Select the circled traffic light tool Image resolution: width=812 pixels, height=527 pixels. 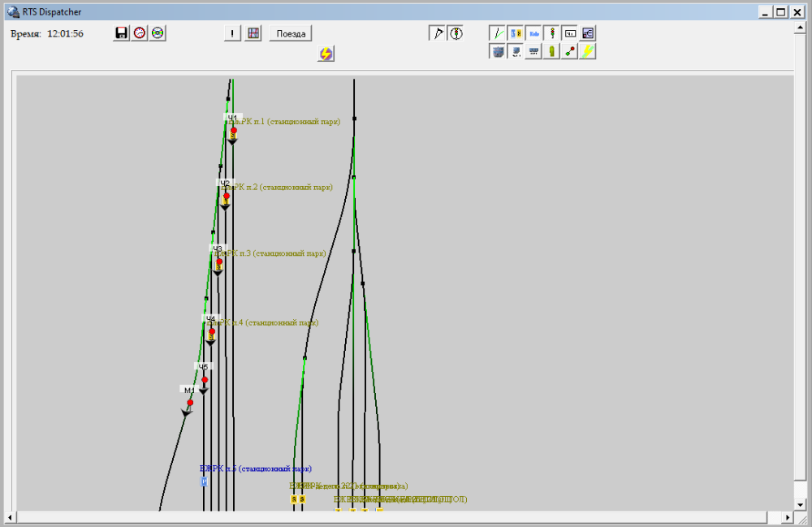456,33
